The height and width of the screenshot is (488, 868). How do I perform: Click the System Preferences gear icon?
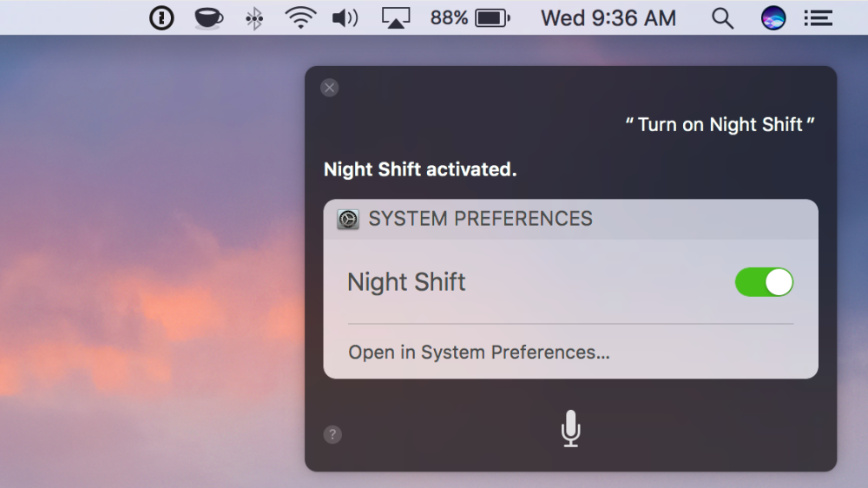pyautogui.click(x=348, y=220)
